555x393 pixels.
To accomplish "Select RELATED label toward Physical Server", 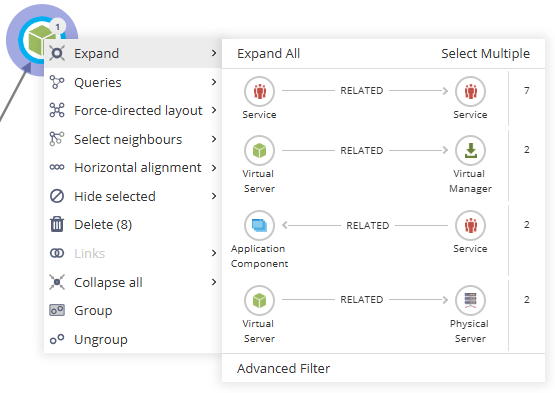I will point(362,300).
